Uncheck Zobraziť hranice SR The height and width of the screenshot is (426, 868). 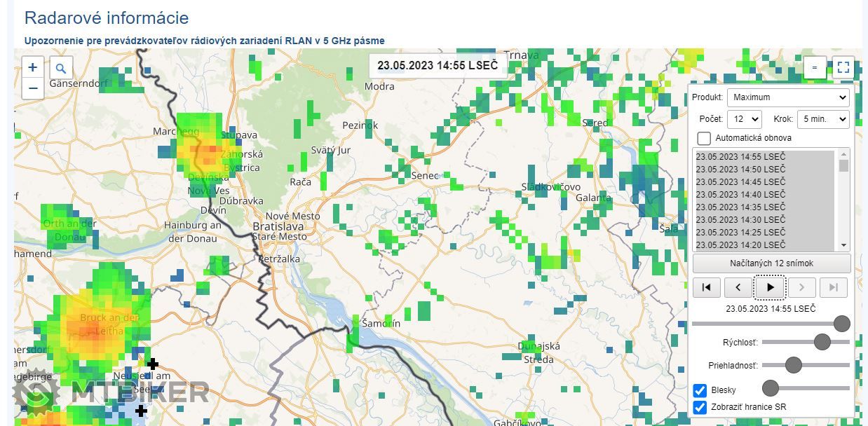tap(700, 407)
